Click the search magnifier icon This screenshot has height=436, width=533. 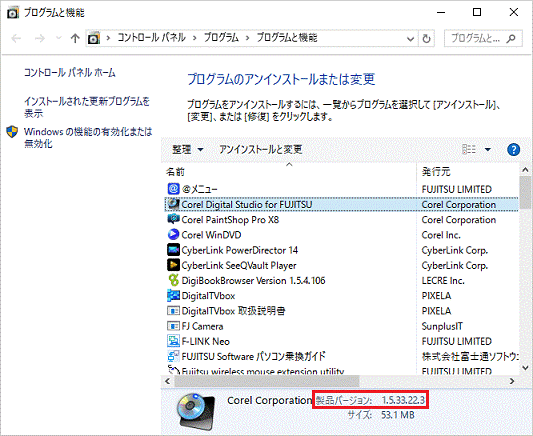511,38
